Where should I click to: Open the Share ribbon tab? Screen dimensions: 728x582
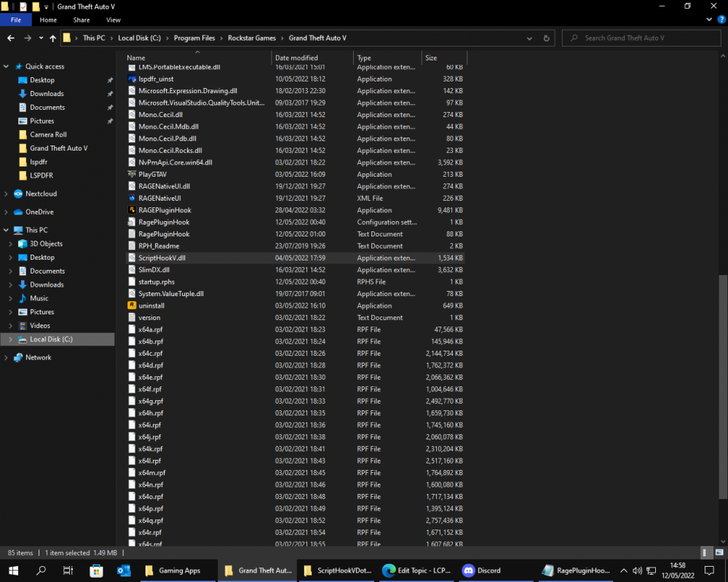[82, 20]
